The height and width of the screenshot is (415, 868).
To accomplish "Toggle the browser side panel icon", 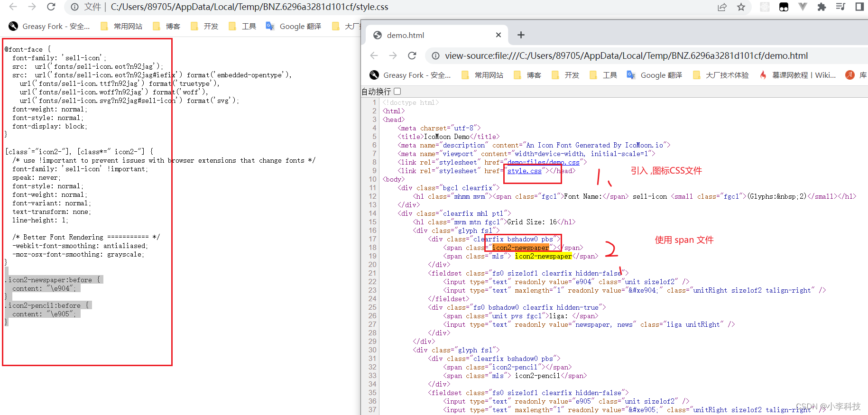I will 859,7.
